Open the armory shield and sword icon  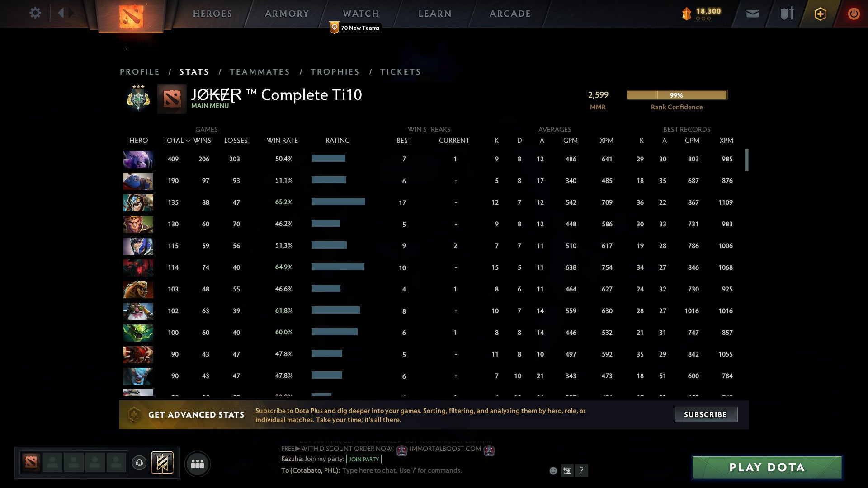(x=787, y=14)
